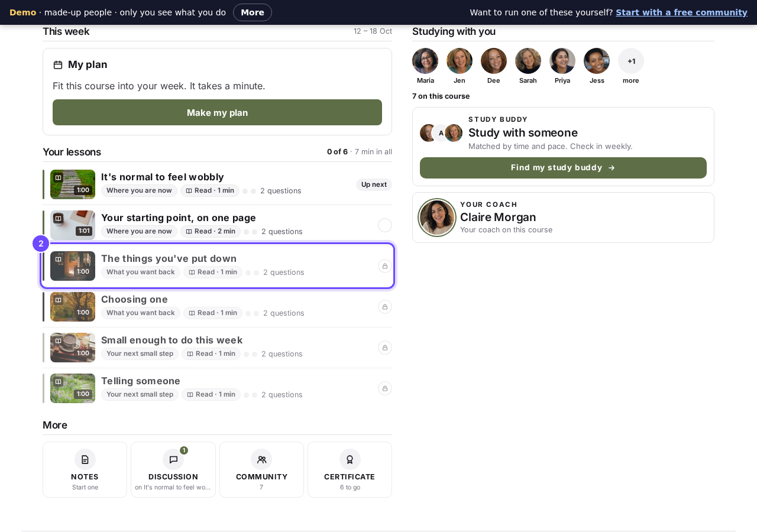Image resolution: width=757 pixels, height=532 pixels.
Task: Click Sarah's avatar
Action: tap(528, 61)
